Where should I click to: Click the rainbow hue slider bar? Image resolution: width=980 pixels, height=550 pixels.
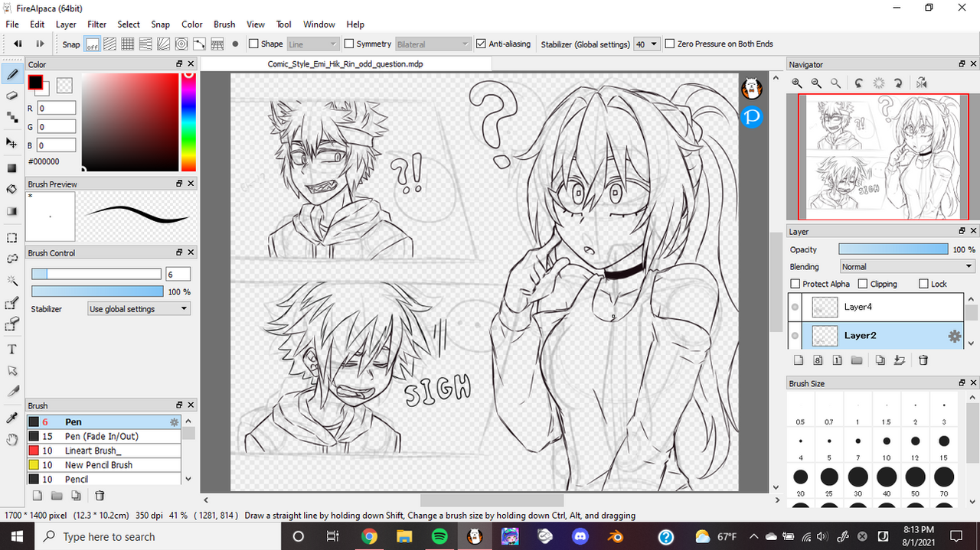pos(188,122)
